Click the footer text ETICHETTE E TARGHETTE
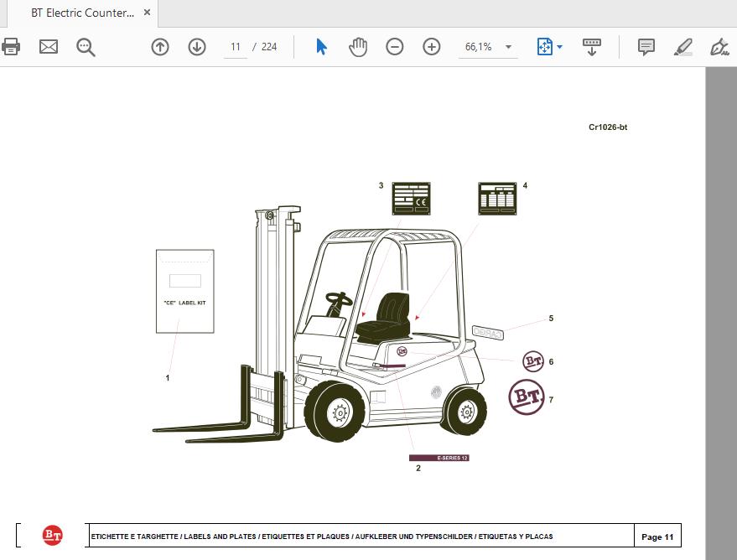The image size is (737, 560). (x=135, y=537)
